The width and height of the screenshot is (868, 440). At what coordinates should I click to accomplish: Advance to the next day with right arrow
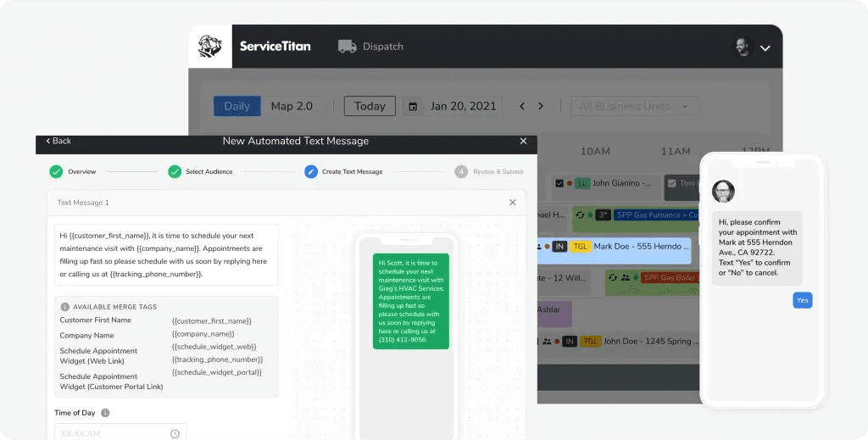tap(541, 107)
